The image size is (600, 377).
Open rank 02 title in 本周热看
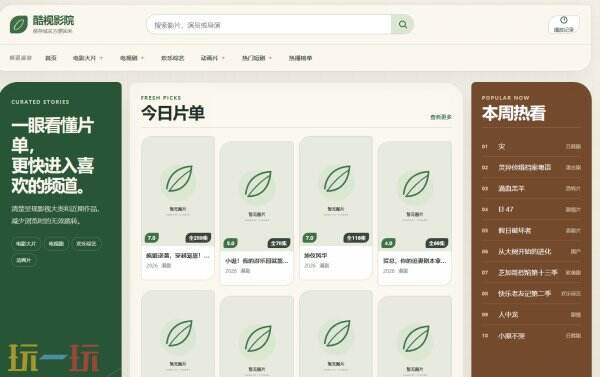click(x=524, y=168)
